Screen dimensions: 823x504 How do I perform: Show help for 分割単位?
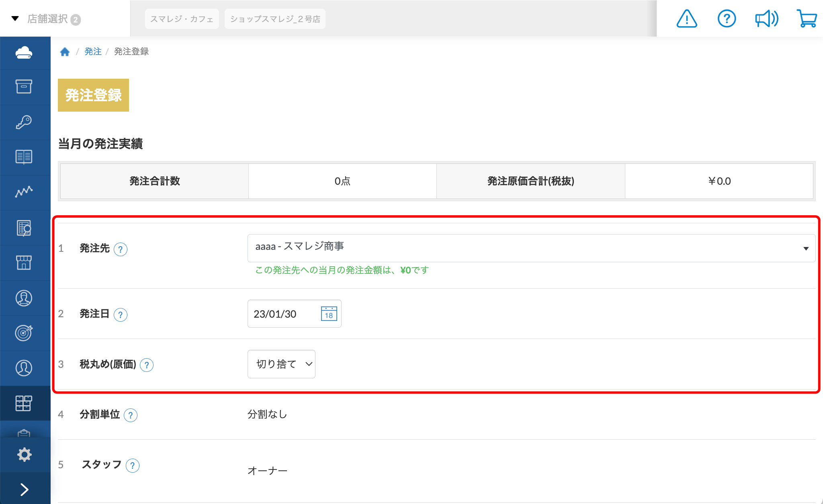(x=131, y=415)
